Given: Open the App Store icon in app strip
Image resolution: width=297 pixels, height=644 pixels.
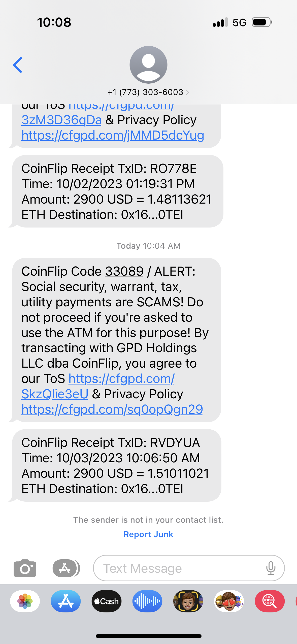Looking at the screenshot, I should click(x=66, y=601).
